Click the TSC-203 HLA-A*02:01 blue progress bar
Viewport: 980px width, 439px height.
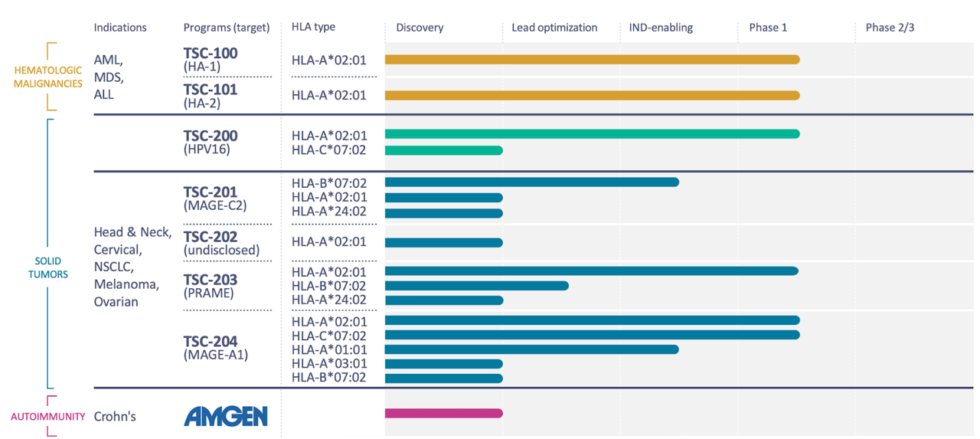[x=591, y=271]
